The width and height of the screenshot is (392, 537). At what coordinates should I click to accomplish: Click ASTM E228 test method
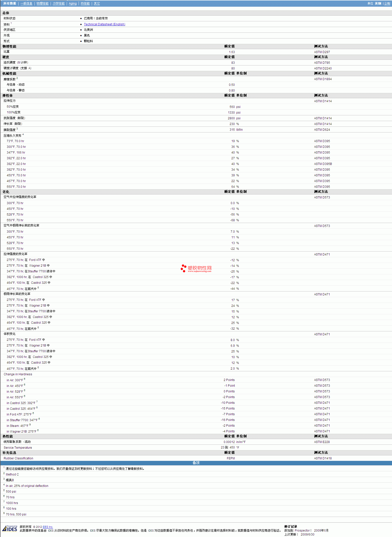point(322,442)
